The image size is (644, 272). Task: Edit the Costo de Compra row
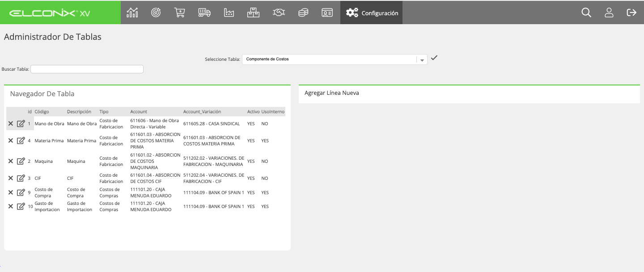point(21,192)
